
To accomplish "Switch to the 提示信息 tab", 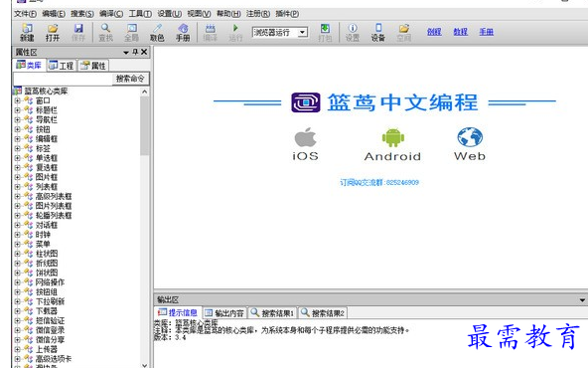I will point(178,312).
